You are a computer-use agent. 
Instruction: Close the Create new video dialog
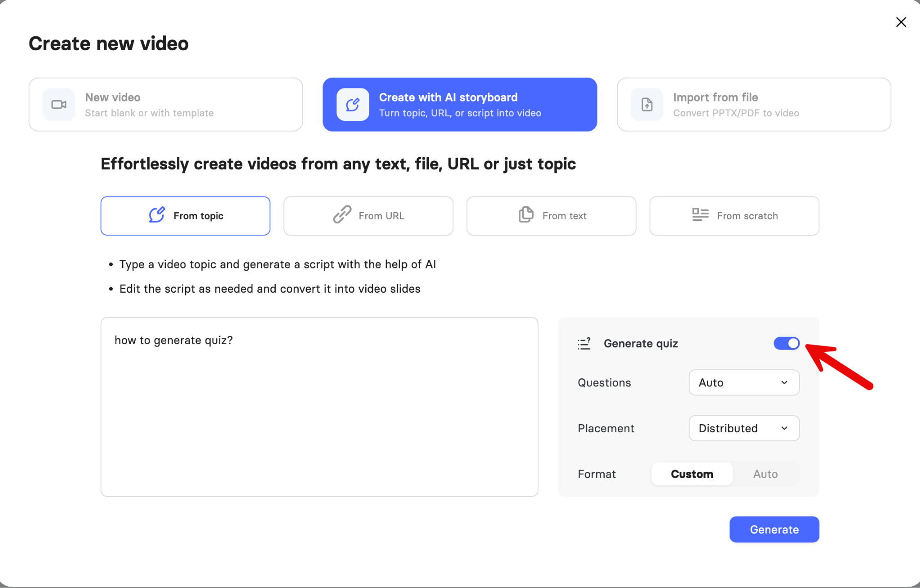pyautogui.click(x=901, y=22)
